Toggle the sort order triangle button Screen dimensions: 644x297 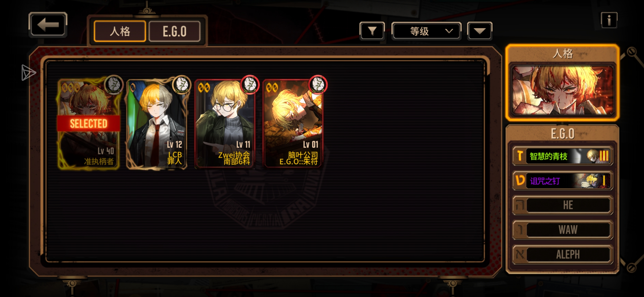(479, 31)
